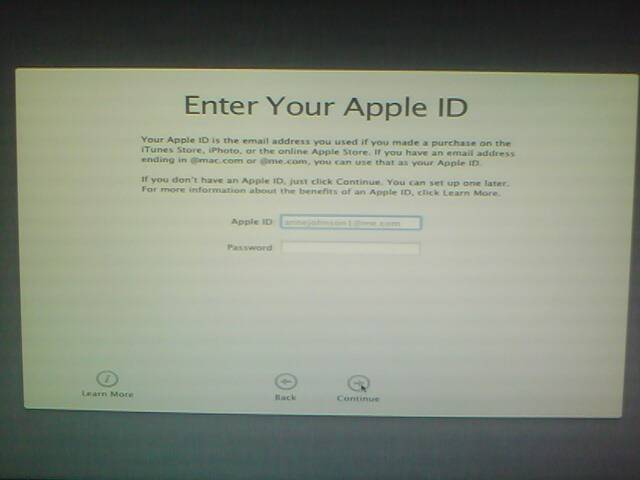Click the Continue arrow icon

coord(358,383)
